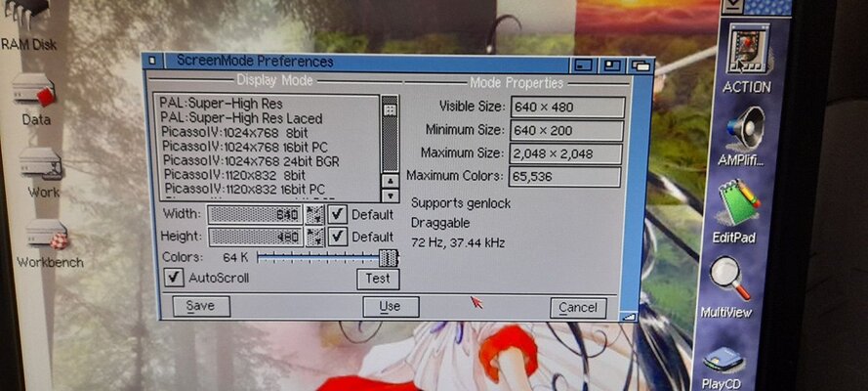Disable the AutoScroll checkbox

pyautogui.click(x=174, y=278)
